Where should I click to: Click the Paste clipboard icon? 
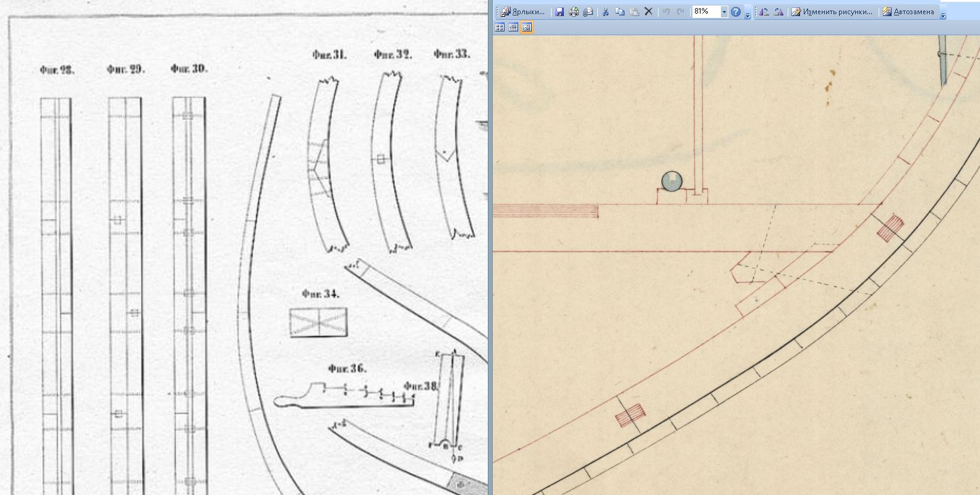pos(634,12)
